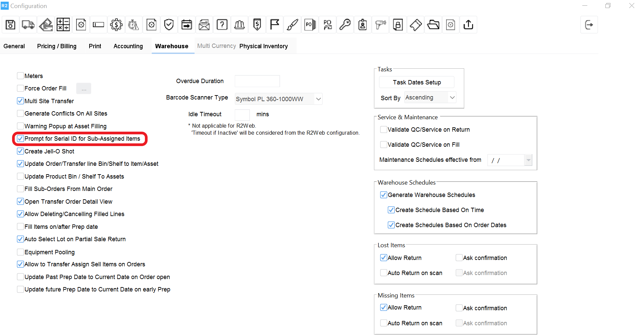Click the flag toolbar icon
Viewport: 644px width, 336px height.
(275, 25)
